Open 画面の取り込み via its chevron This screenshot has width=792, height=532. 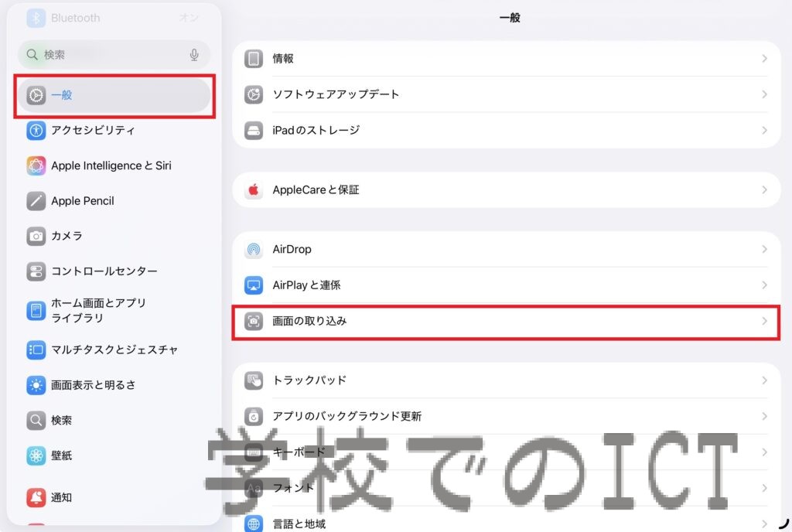[764, 321]
